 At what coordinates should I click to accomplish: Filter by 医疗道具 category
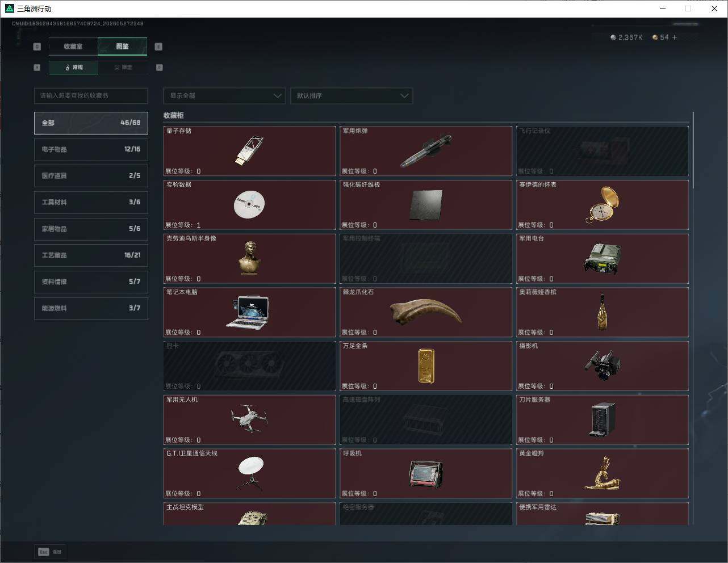(91, 176)
